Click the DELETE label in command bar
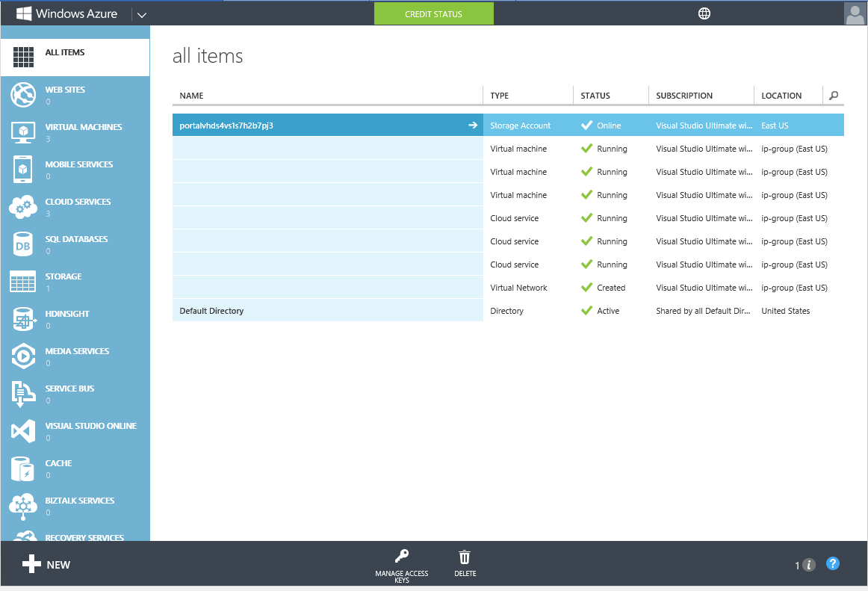This screenshot has width=868, height=591. [x=465, y=573]
